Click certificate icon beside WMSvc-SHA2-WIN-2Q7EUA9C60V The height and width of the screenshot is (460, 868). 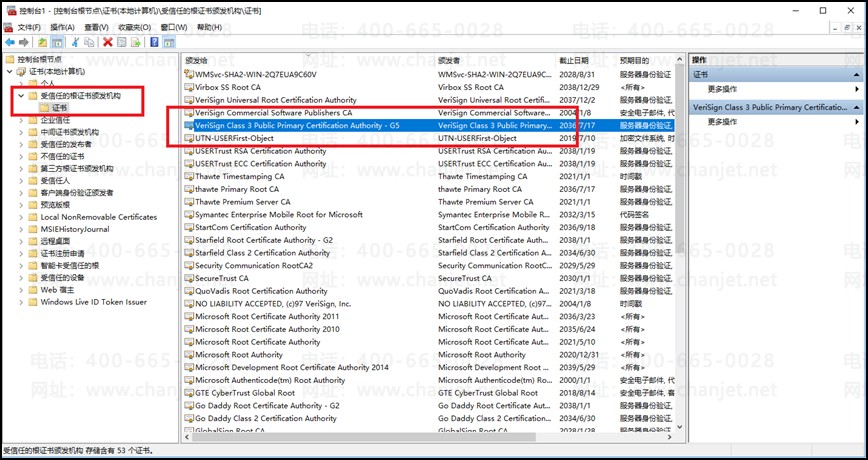coord(189,74)
